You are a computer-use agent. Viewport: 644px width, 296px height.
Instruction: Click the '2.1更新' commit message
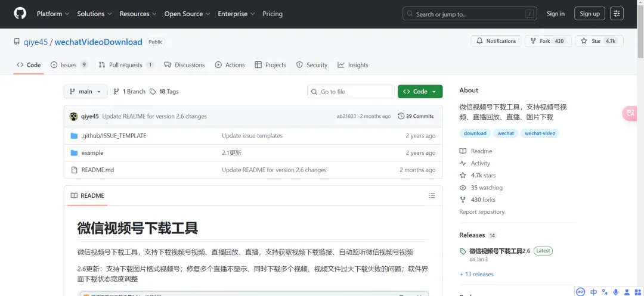[231, 153]
